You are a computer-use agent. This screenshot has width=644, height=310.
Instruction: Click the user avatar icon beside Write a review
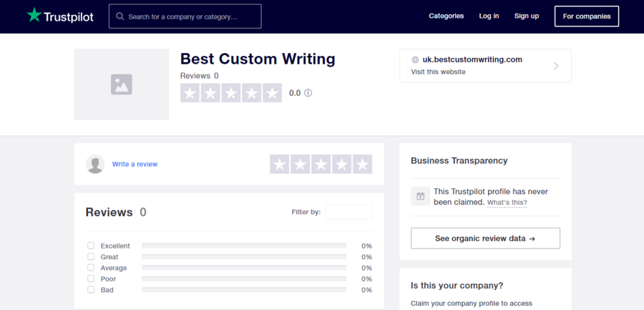click(x=95, y=164)
